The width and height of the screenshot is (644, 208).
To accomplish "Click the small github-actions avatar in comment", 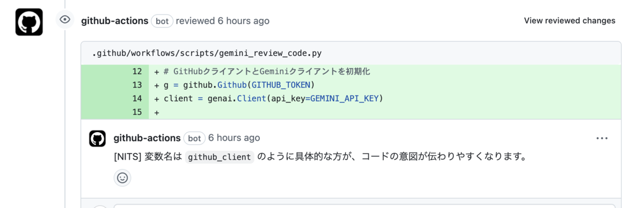I will click(x=97, y=139).
